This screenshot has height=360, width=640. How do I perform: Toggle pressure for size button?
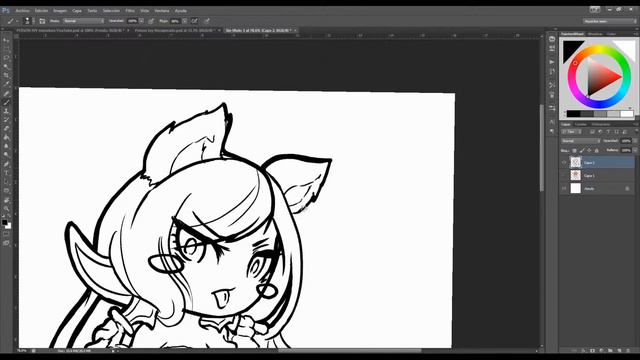point(207,21)
